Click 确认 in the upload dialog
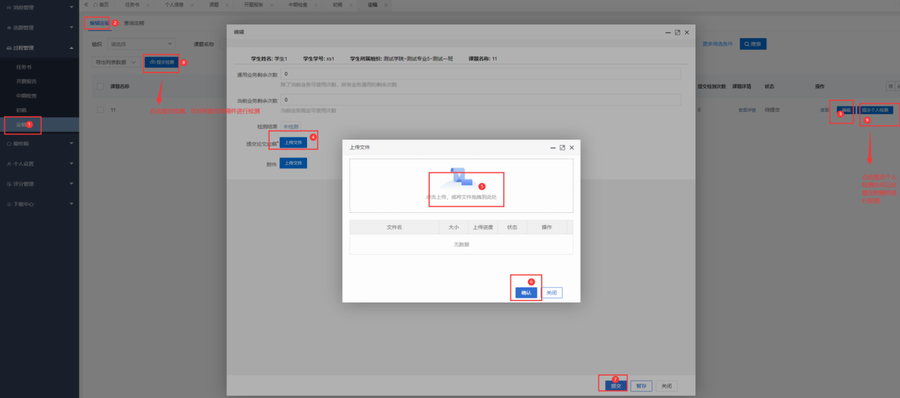 pyautogui.click(x=526, y=293)
